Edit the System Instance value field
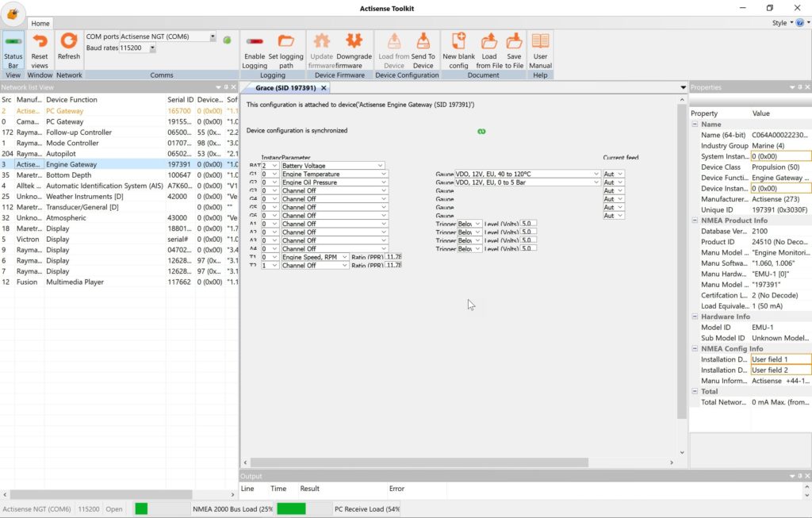Viewport: 812px width, 518px height. (781, 156)
